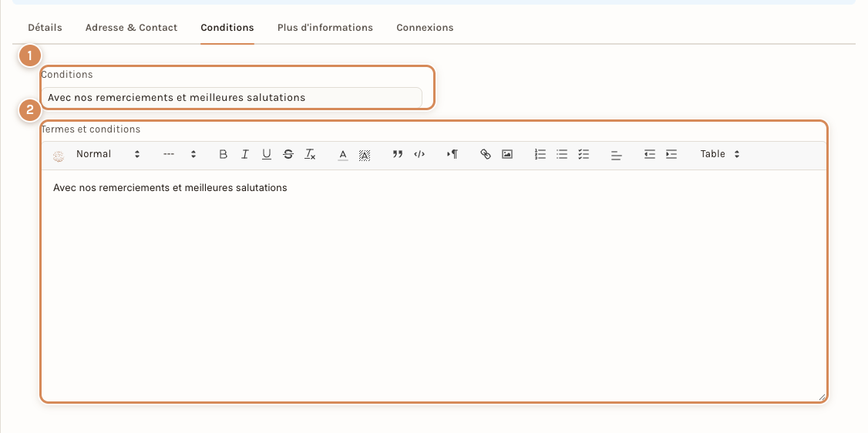Screen dimensions: 868x433
Task: Switch to Adresse & Contact tab
Action: tap(131, 28)
